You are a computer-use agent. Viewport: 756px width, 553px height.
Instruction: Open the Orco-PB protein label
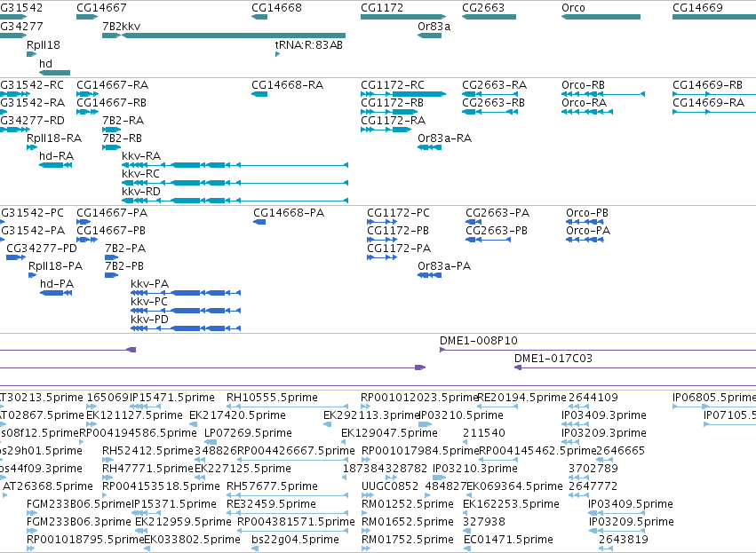point(587,213)
